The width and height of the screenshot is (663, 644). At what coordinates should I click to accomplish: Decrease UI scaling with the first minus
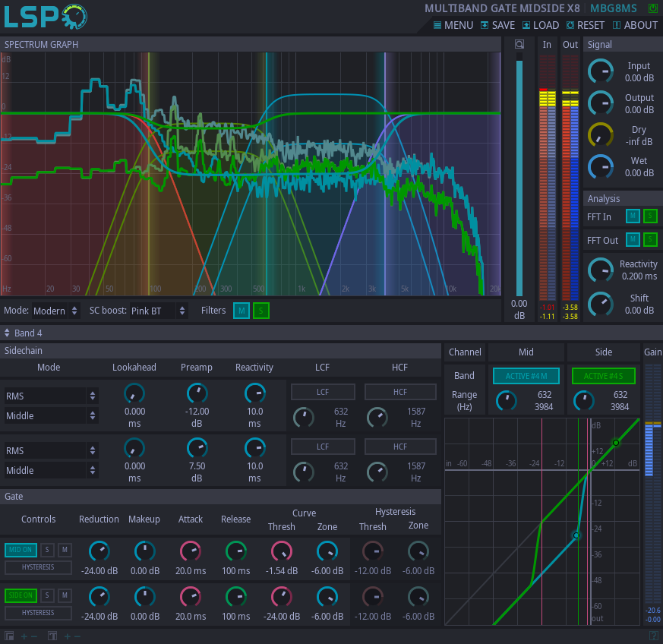point(34,636)
